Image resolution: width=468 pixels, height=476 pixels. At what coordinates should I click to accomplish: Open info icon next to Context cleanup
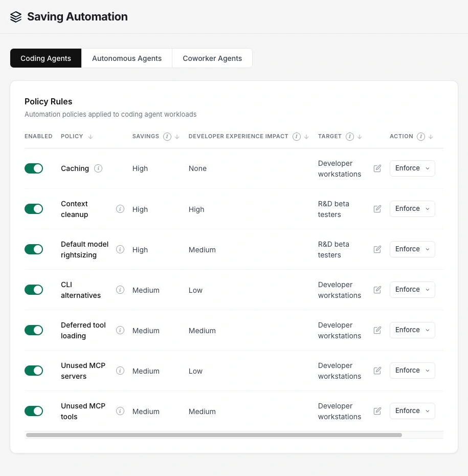coord(120,209)
